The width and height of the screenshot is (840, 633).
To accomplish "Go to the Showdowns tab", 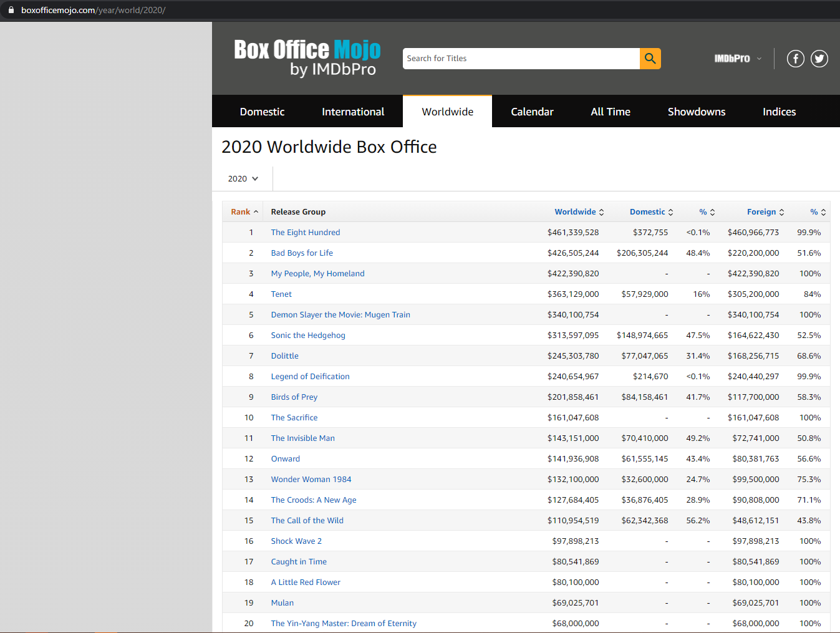I will pyautogui.click(x=696, y=112).
